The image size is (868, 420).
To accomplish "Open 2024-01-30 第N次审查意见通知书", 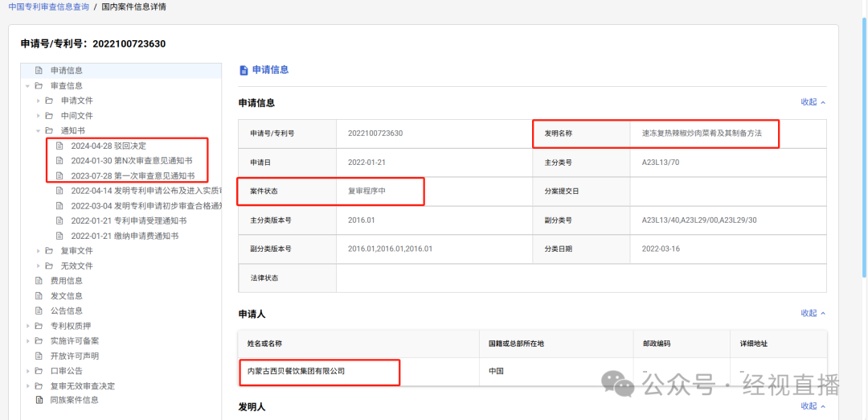I will point(131,161).
